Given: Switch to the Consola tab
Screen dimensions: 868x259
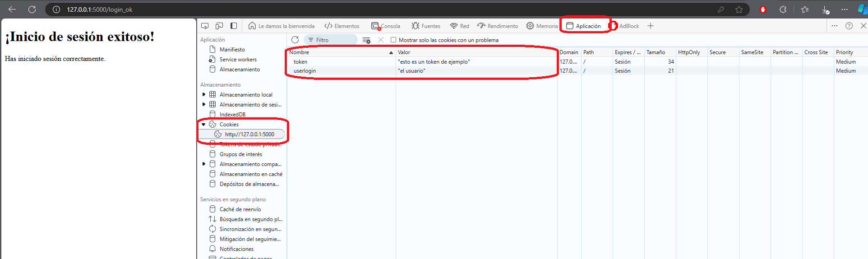Looking at the screenshot, I should tap(386, 26).
